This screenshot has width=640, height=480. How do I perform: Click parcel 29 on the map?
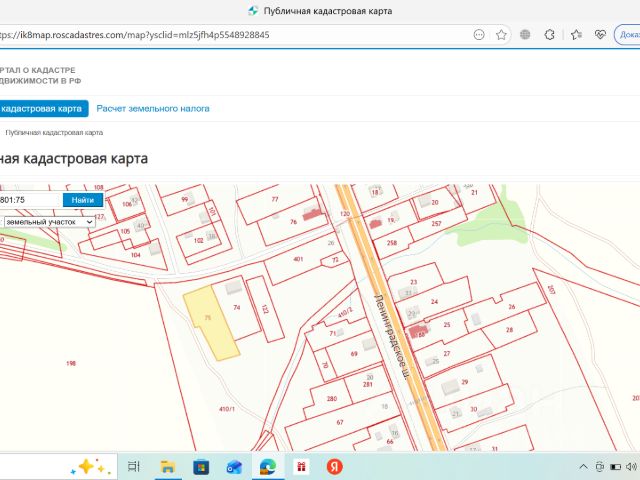click(464, 382)
